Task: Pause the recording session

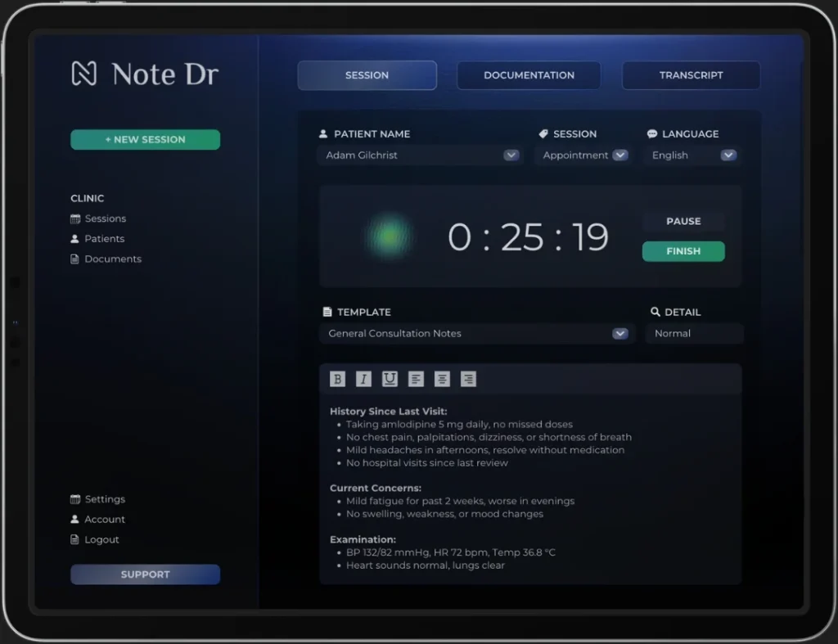Action: [x=683, y=221]
